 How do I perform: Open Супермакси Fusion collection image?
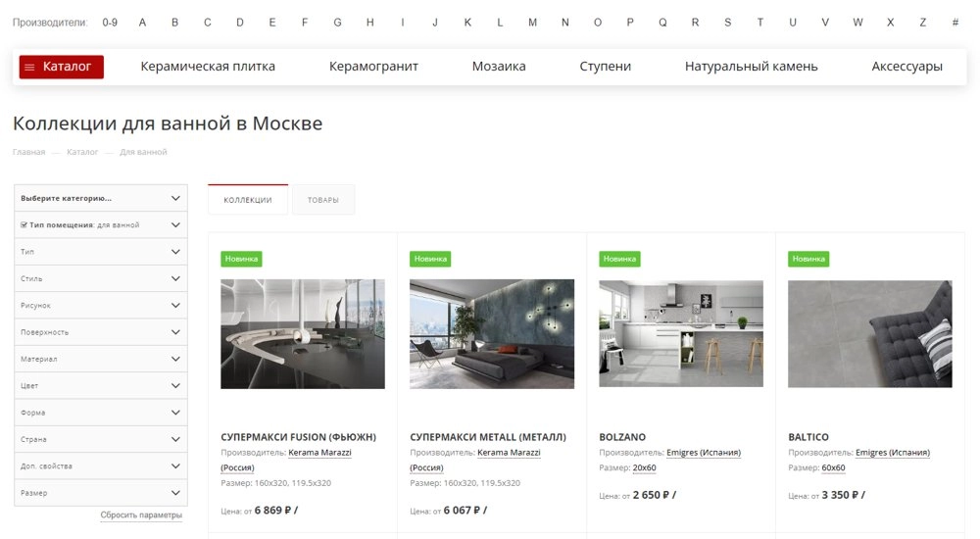pos(303,334)
